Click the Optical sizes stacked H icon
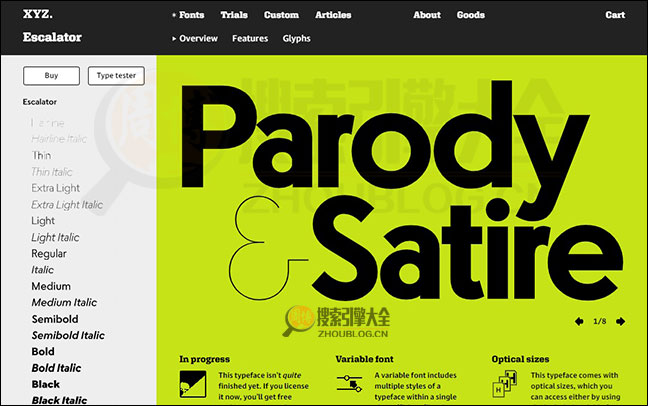The width and height of the screenshot is (648, 406). click(x=505, y=384)
